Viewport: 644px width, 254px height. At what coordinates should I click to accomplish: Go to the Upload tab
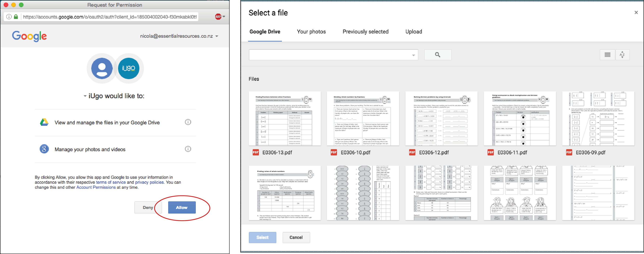tap(414, 32)
